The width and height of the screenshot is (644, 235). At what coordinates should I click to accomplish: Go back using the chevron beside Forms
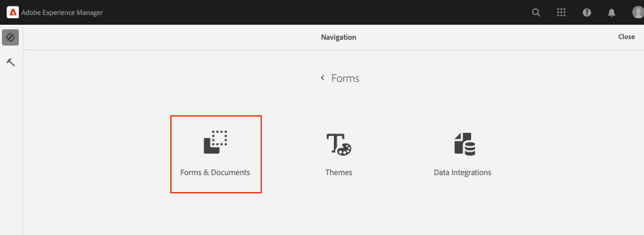coord(323,77)
